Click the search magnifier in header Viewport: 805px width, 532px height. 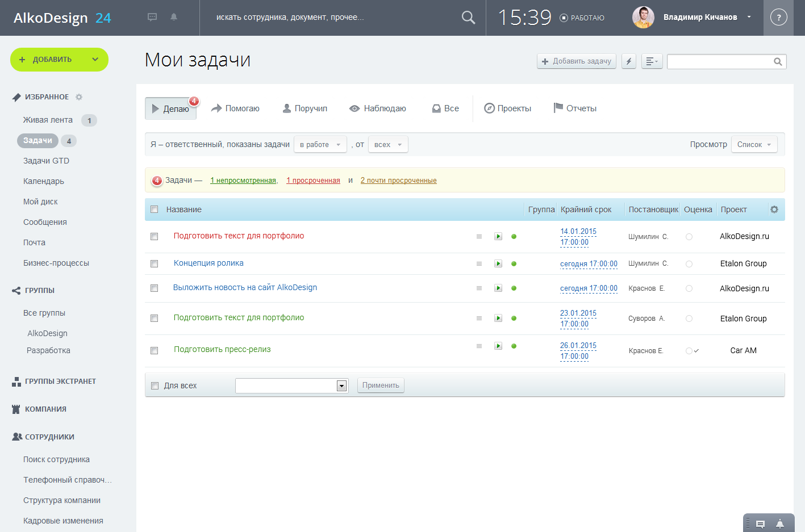468,18
